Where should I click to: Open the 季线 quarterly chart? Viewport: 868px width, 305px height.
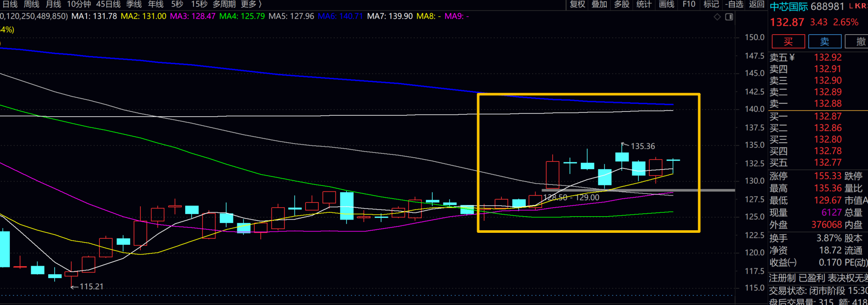pos(134,4)
